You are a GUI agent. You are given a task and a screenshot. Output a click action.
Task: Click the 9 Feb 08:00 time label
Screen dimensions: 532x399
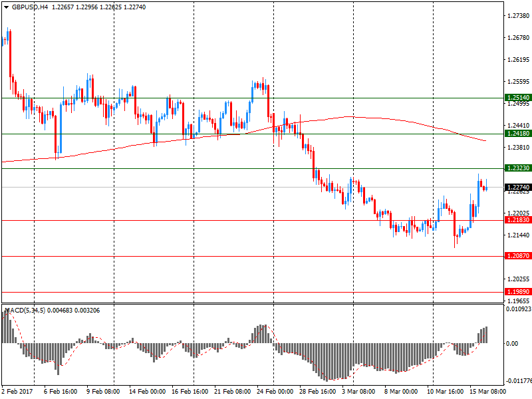(x=103, y=392)
